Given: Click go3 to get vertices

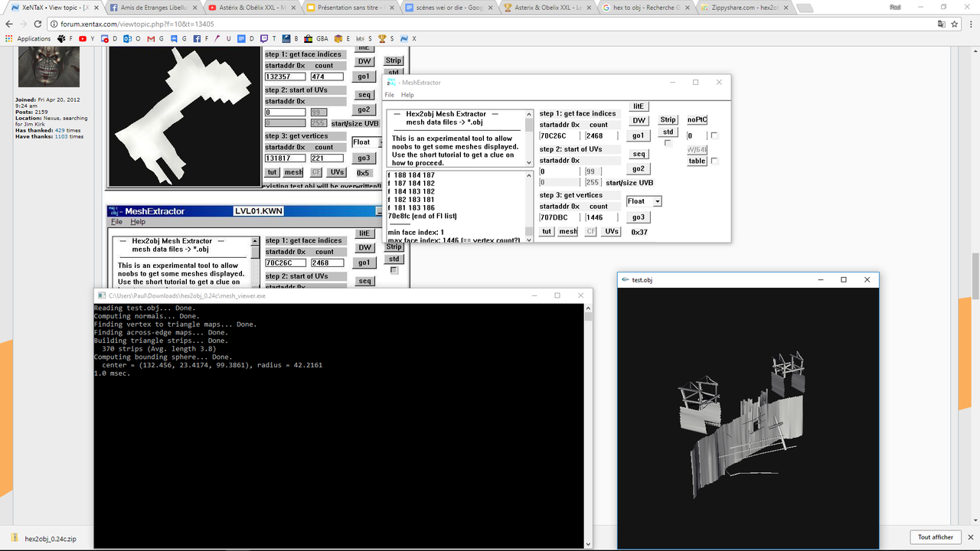Looking at the screenshot, I should [638, 217].
